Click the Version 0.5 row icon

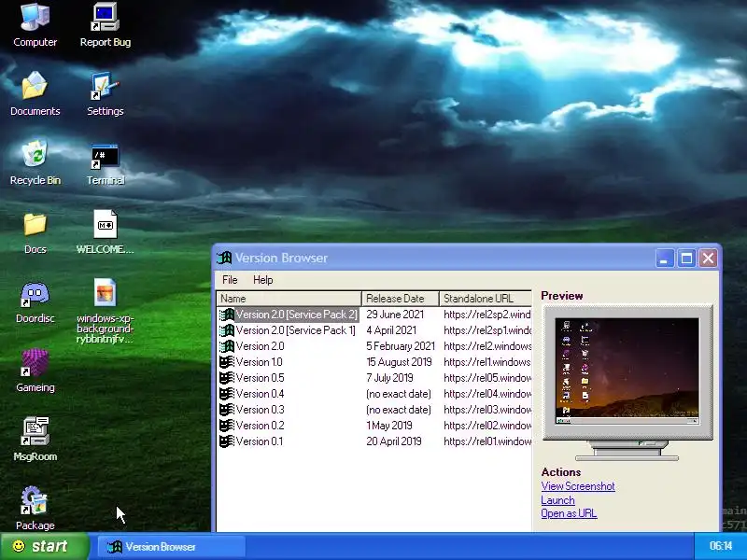click(227, 378)
